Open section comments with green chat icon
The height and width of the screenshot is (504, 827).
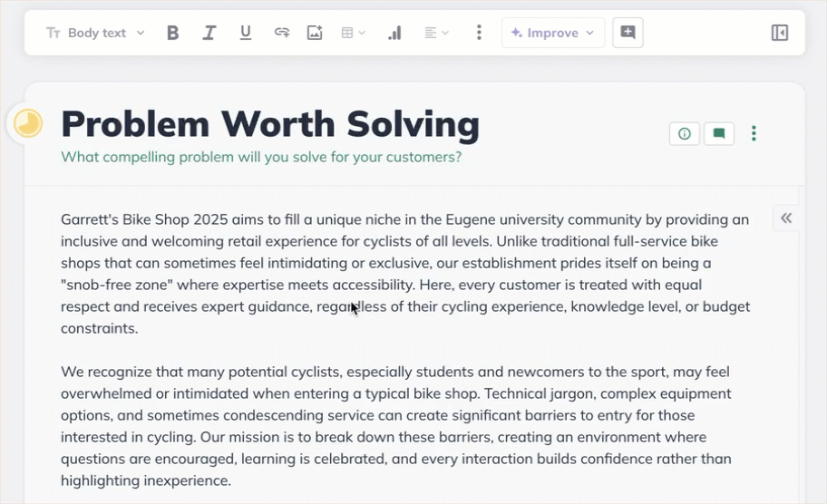(x=719, y=133)
